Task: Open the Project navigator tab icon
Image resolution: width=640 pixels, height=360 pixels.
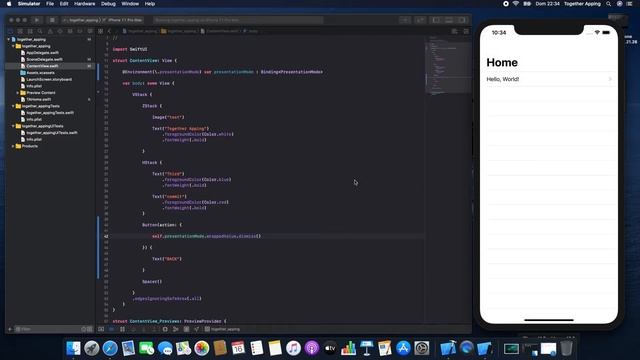Action: click(10, 31)
